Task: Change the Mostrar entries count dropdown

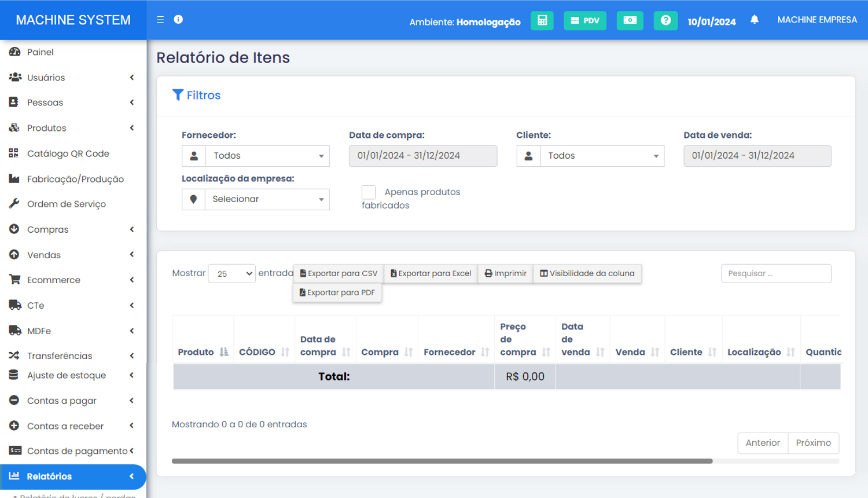Action: (x=231, y=273)
